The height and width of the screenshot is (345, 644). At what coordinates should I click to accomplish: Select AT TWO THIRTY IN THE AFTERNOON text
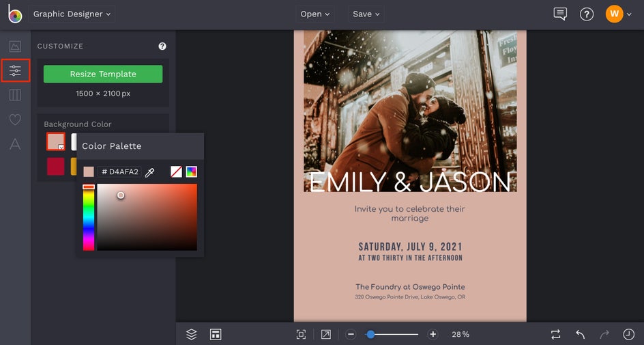(x=410, y=258)
